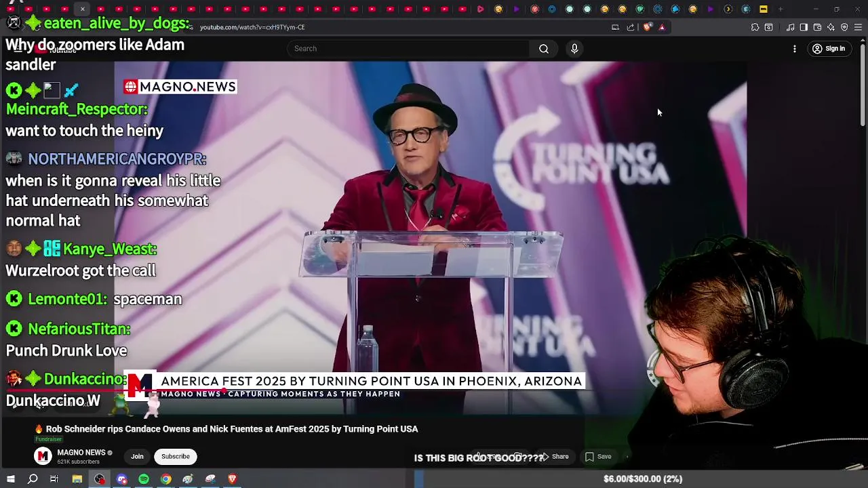
Task: Click the Brave VPN shield icon
Action: coord(844,27)
